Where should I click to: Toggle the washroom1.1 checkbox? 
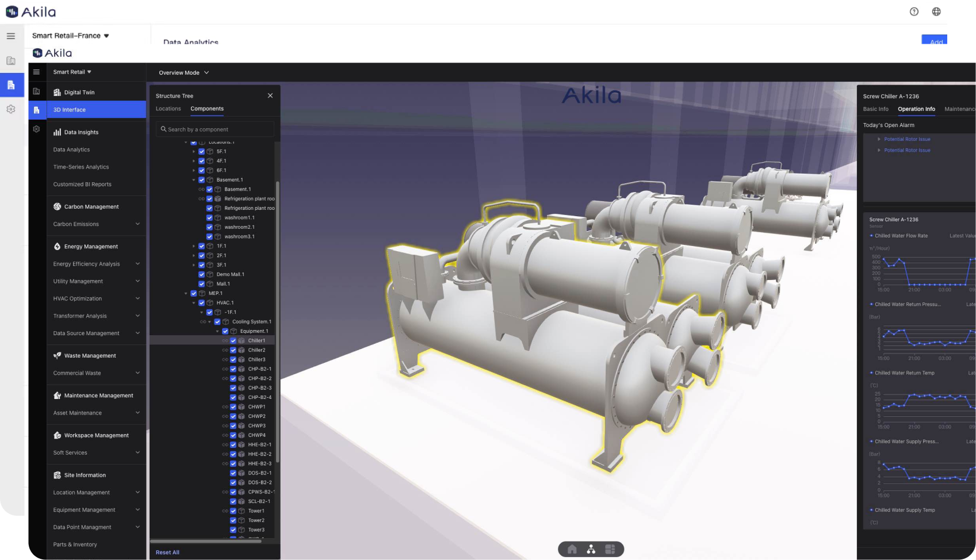tap(209, 218)
